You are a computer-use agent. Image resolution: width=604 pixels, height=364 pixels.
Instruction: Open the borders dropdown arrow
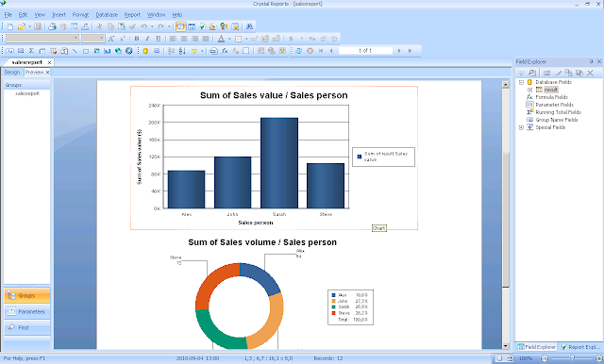point(246,39)
